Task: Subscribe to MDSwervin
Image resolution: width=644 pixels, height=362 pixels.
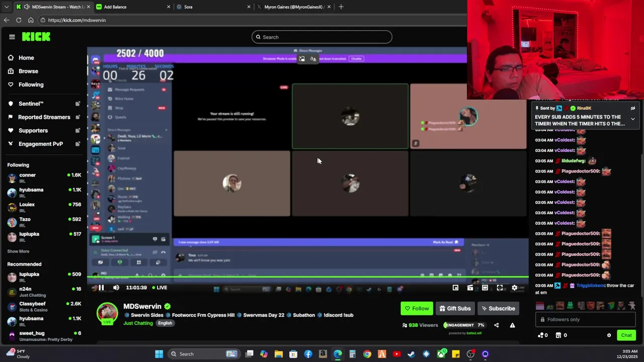Action: point(498,308)
